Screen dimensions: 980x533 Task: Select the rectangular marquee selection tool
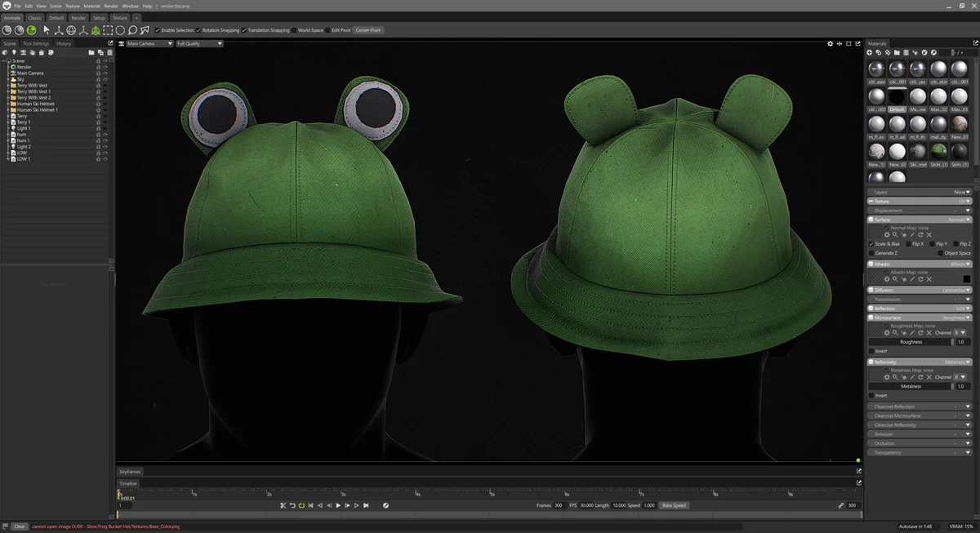[108, 30]
